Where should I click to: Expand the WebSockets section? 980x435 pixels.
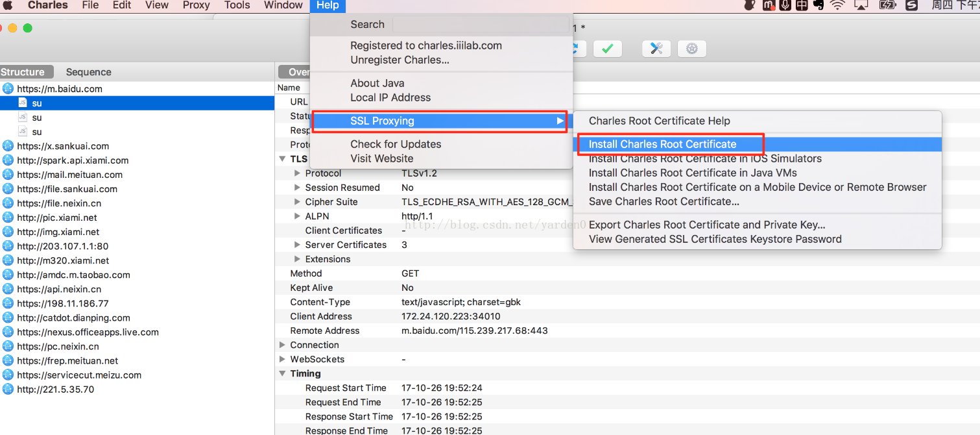pyautogui.click(x=282, y=359)
